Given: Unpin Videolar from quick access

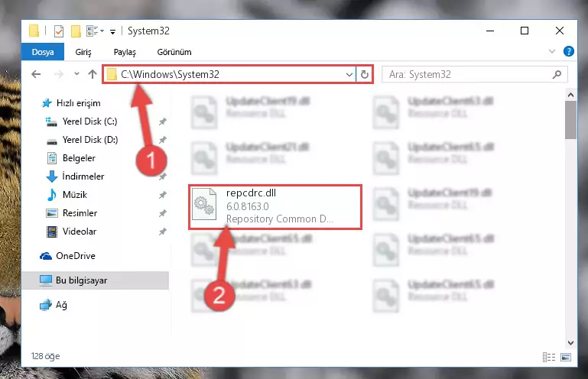Looking at the screenshot, I should point(162,232).
